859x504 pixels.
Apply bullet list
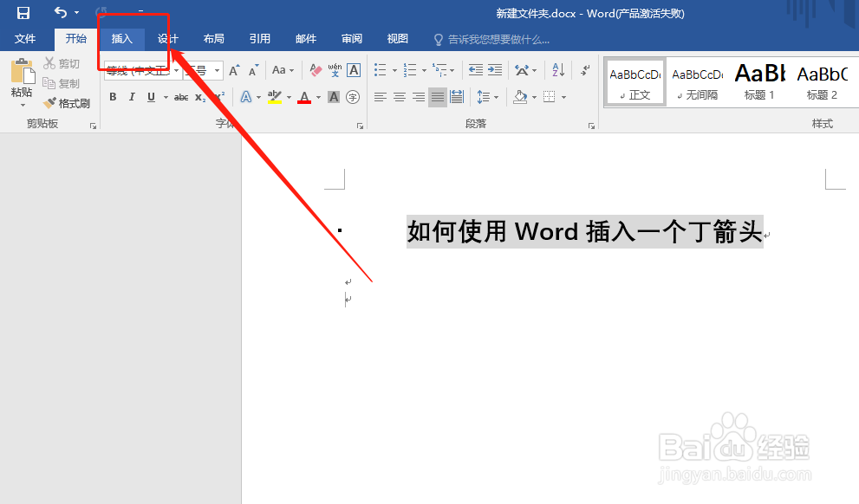381,70
